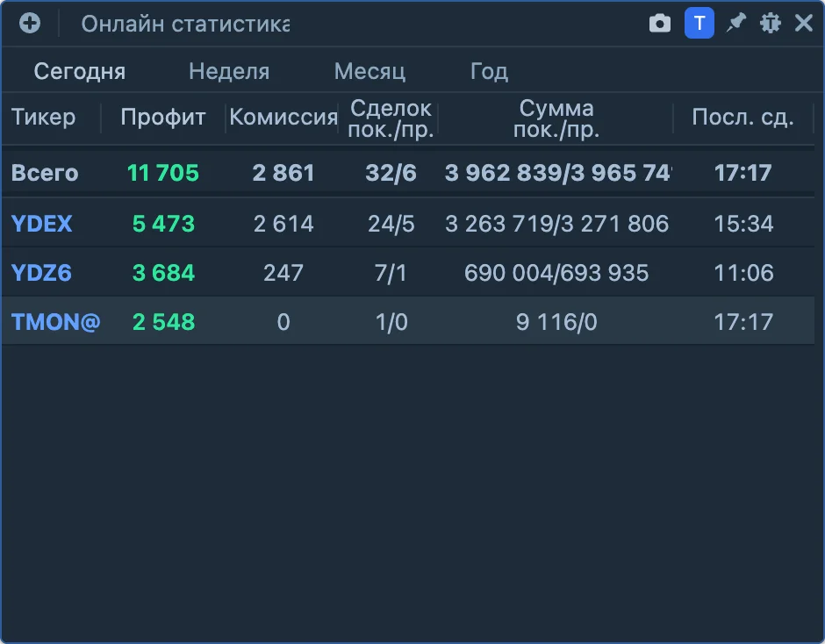Open the Месяц tab
Viewport: 825px width, 644px height.
369,71
